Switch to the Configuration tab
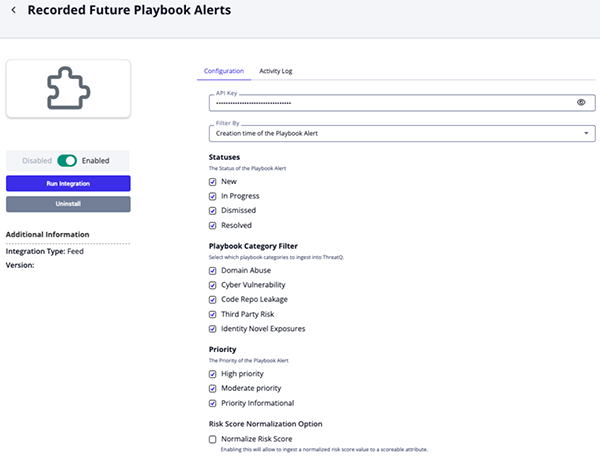The image size is (600, 456). click(x=224, y=71)
